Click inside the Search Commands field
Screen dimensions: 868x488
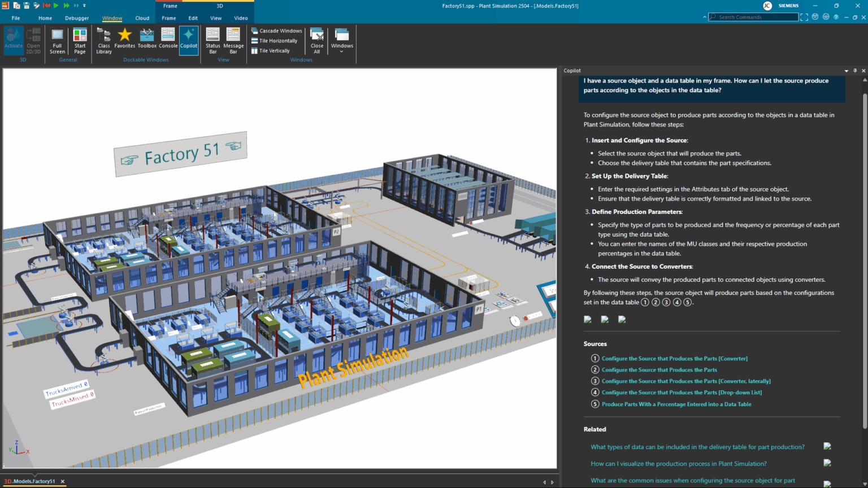tap(753, 16)
